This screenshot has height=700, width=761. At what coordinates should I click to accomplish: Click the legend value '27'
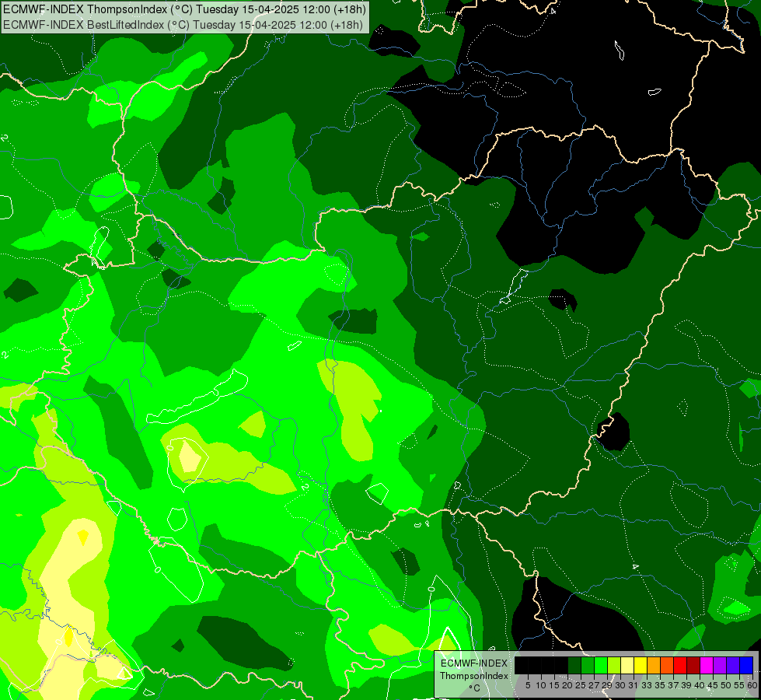pos(594,685)
